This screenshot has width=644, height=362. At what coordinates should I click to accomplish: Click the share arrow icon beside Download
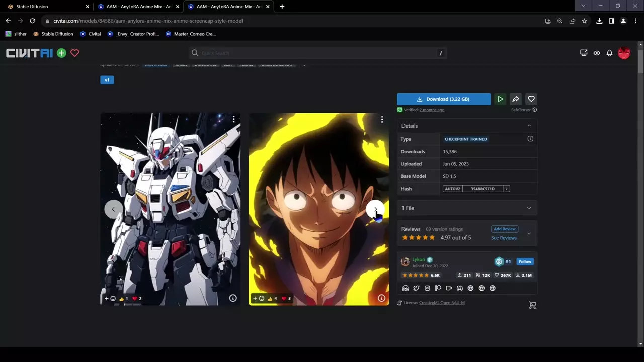point(516,99)
